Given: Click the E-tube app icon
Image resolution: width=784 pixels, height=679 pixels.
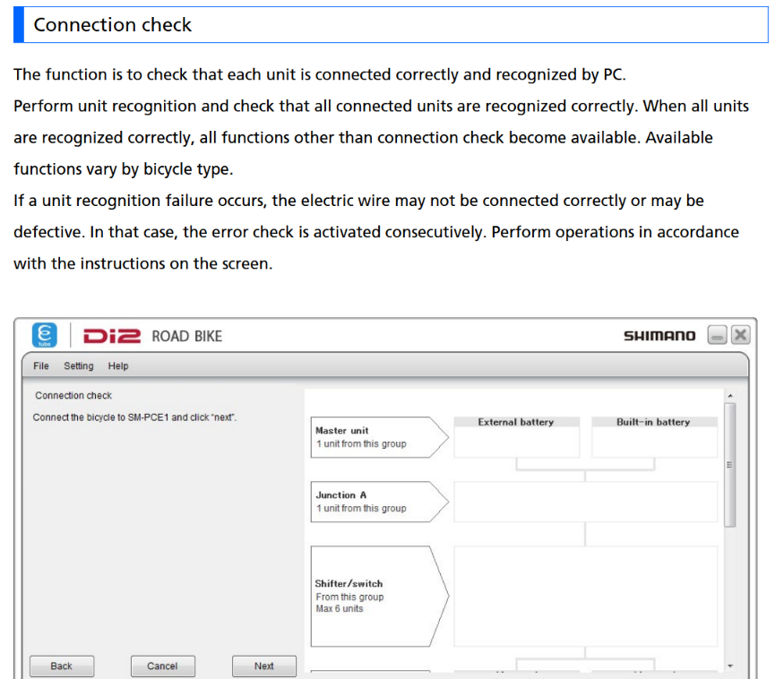Looking at the screenshot, I should (x=45, y=335).
